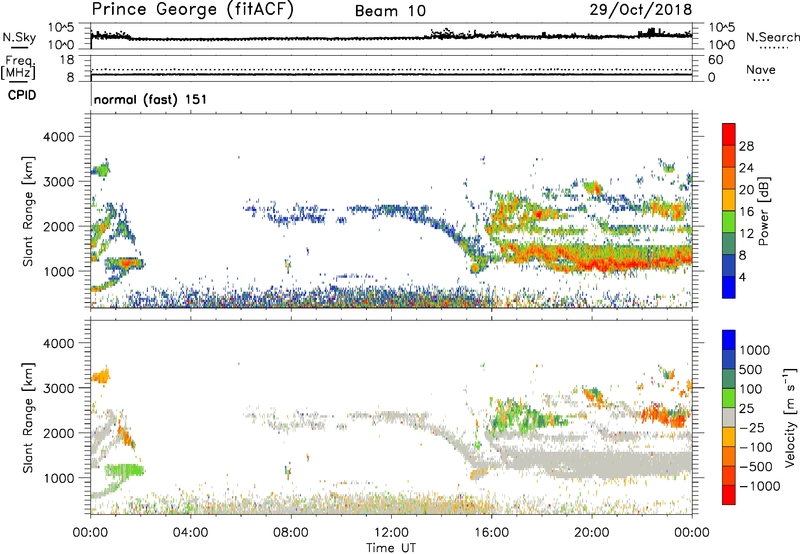The width and height of the screenshot is (800, 554).
Task: Click the "N.Sky" legend label
Action: pyautogui.click(x=19, y=38)
